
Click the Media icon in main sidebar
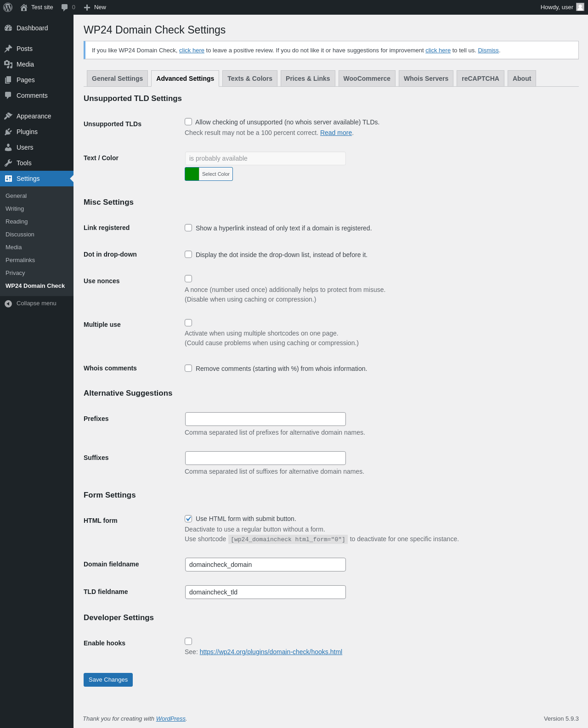point(8,64)
